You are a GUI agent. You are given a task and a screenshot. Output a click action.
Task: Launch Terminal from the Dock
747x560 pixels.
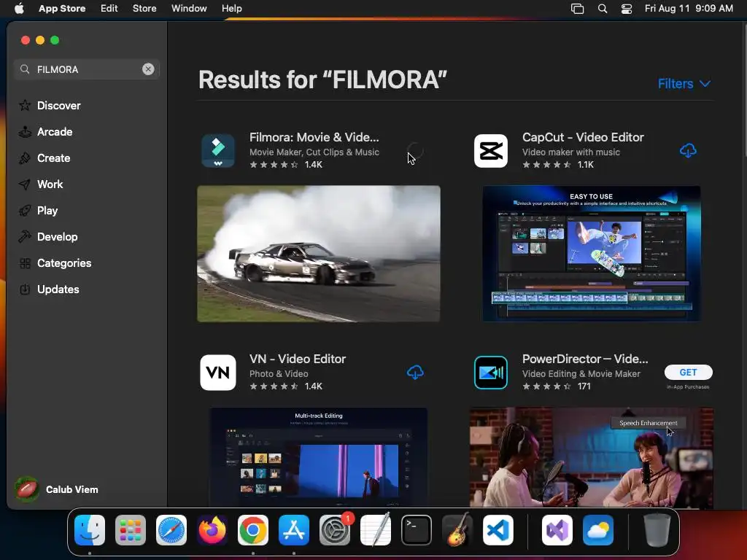417,530
